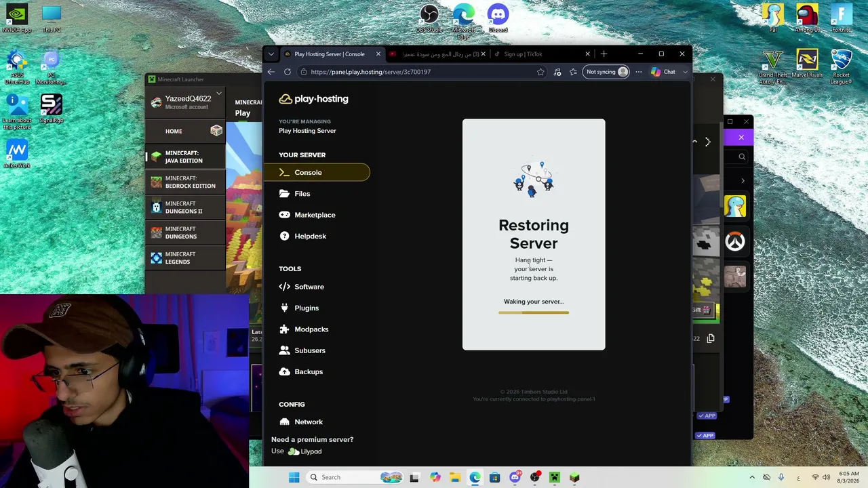Screen dimensions: 868x488
Task: Open the Fortnite desktop shortcut
Action: 841,19
